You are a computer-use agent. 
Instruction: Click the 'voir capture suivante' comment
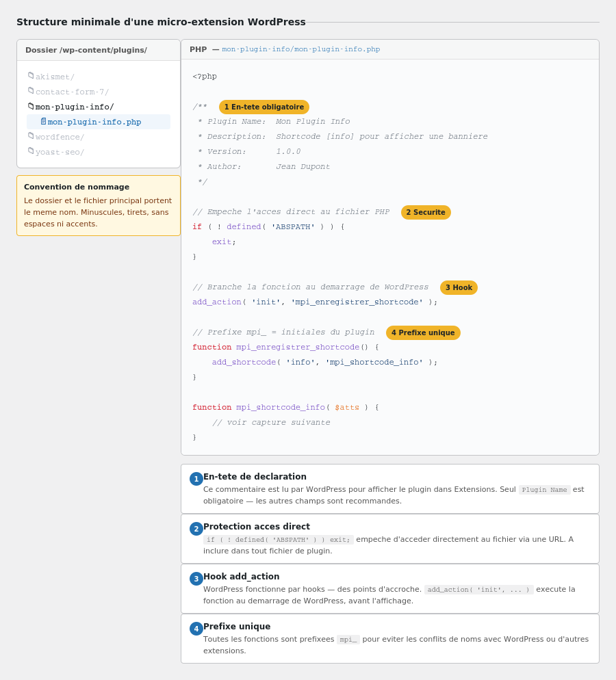pyautogui.click(x=271, y=422)
